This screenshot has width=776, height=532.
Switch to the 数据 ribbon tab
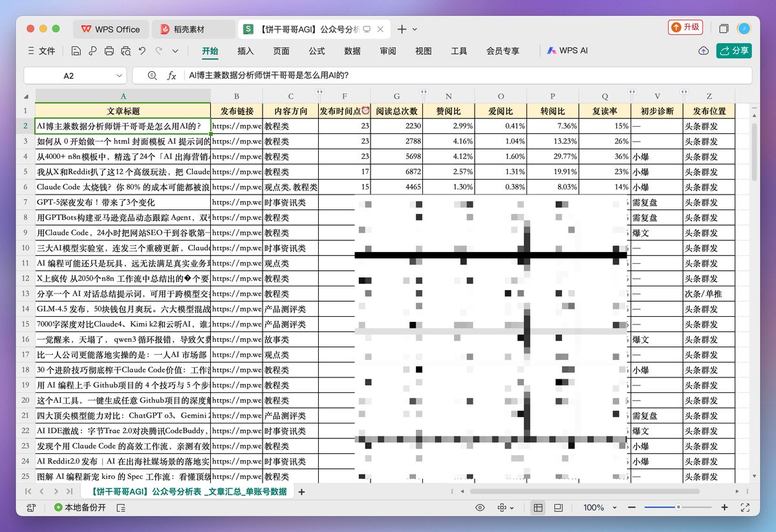(x=352, y=51)
